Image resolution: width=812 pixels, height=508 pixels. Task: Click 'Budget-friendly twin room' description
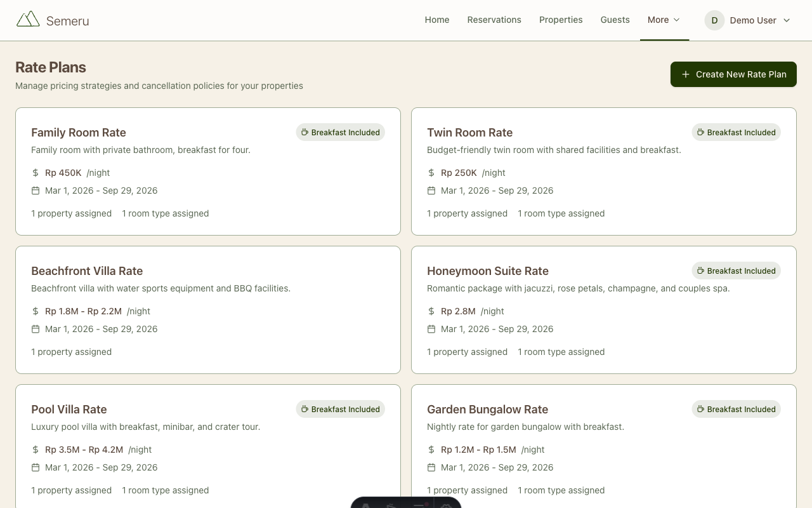(554, 150)
